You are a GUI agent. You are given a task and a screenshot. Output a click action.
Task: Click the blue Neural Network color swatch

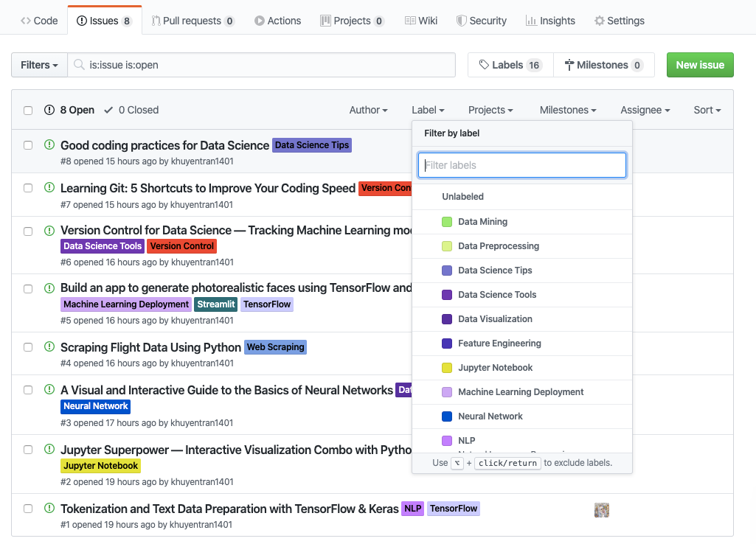pos(447,416)
